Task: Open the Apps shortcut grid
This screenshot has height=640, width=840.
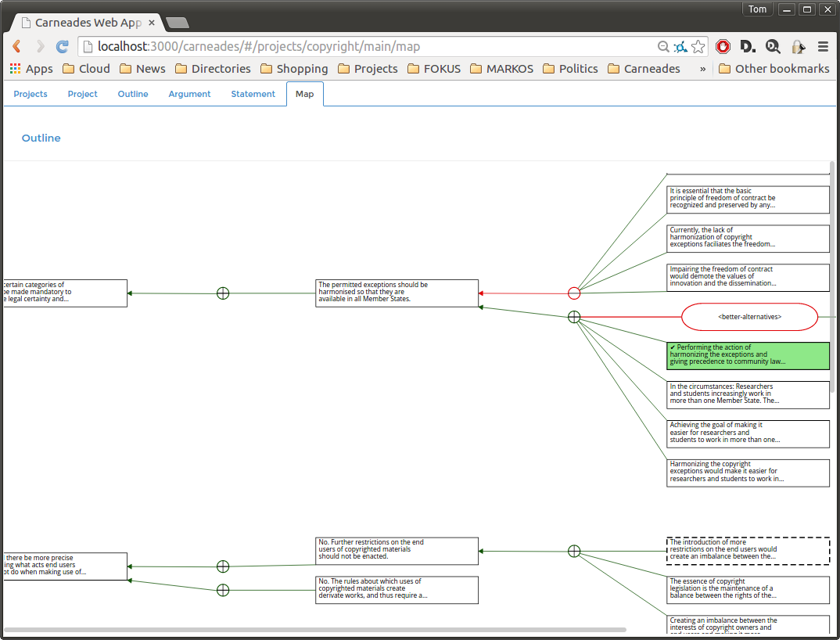Action: [31, 69]
